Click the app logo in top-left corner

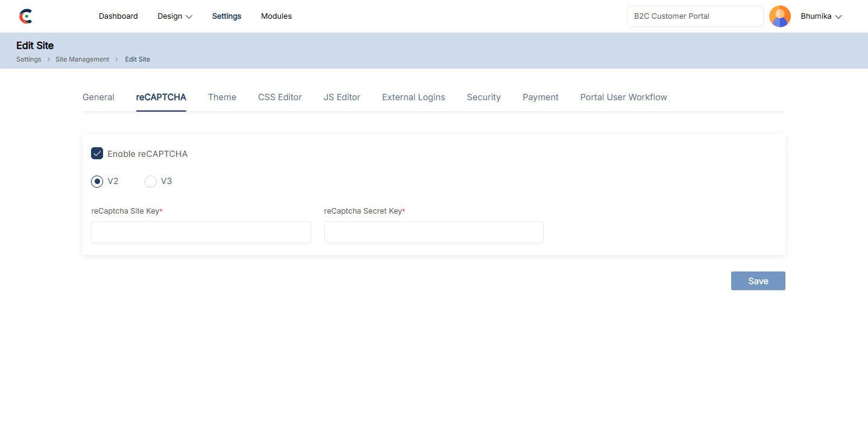(x=25, y=16)
